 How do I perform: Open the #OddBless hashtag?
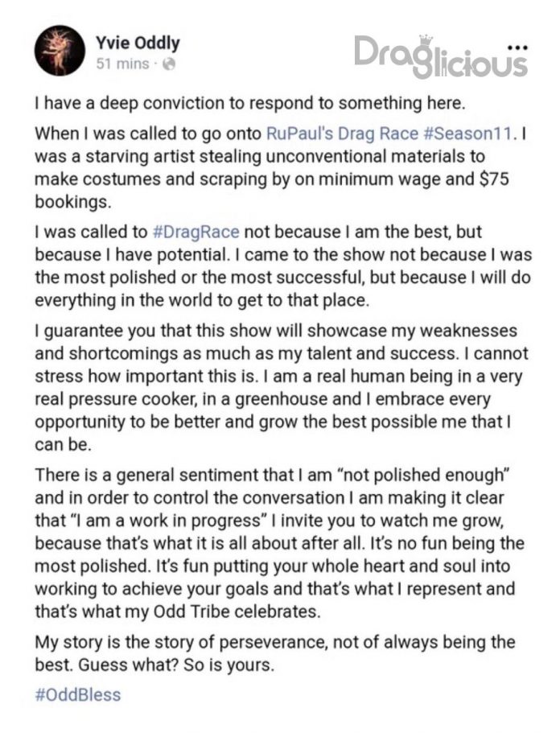click(x=77, y=694)
